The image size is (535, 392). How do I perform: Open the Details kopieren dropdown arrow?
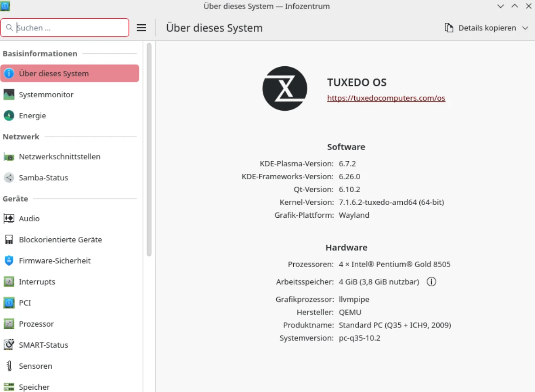coord(525,28)
